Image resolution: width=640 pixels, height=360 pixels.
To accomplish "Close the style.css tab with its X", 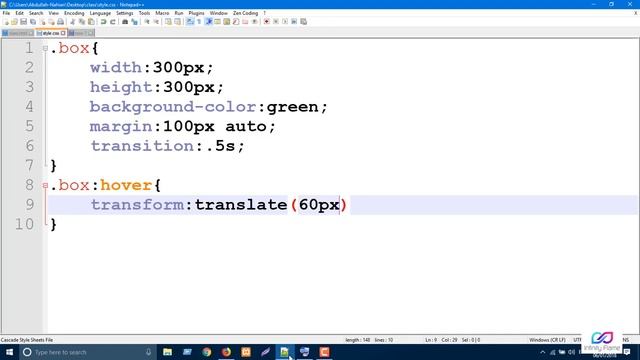I will pyautogui.click(x=63, y=33).
